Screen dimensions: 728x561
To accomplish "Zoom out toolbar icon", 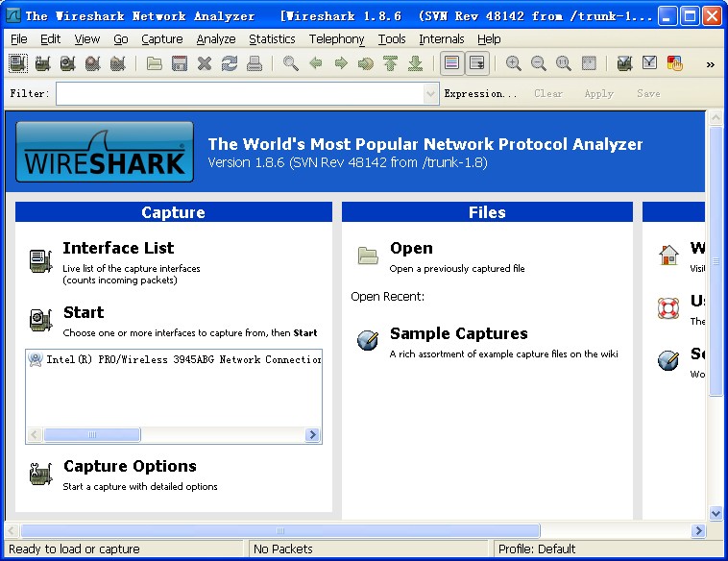I will (x=538, y=62).
